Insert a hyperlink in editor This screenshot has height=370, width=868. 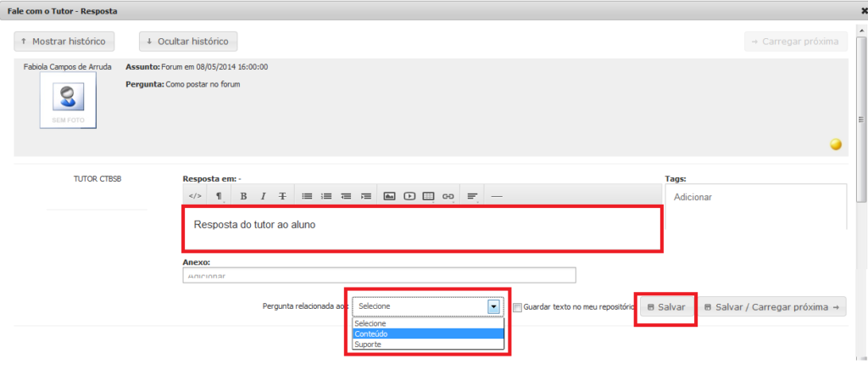pyautogui.click(x=448, y=196)
